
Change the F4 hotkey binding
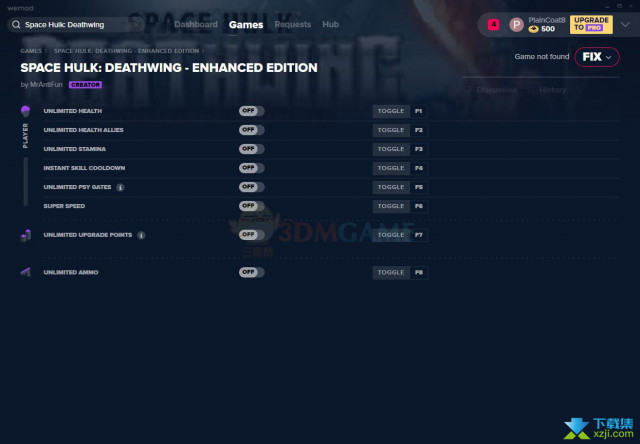tap(419, 168)
